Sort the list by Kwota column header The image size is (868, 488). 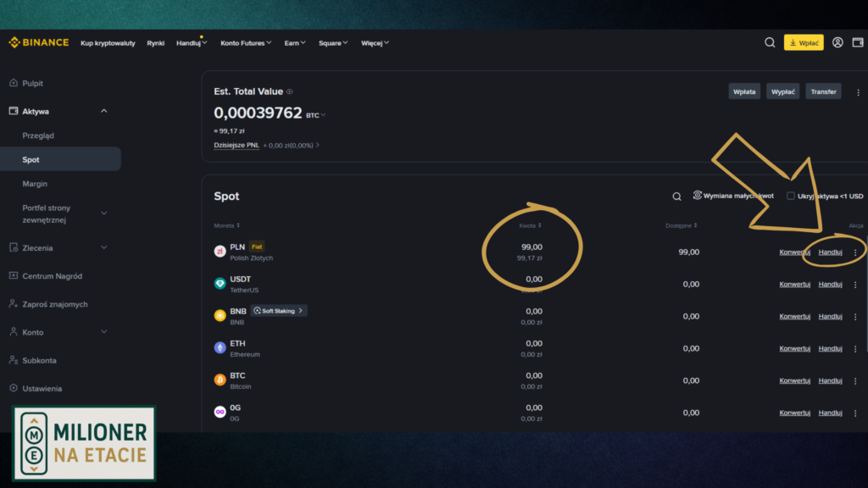tap(530, 225)
